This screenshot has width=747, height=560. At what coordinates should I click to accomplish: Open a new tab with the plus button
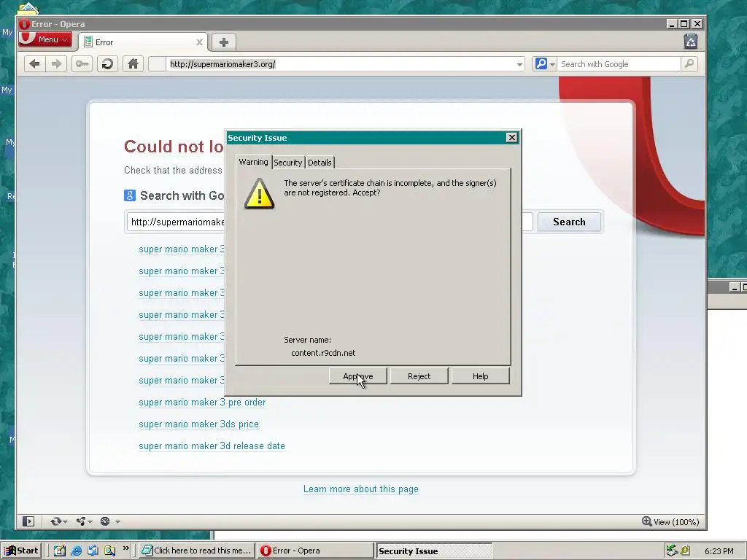point(223,42)
